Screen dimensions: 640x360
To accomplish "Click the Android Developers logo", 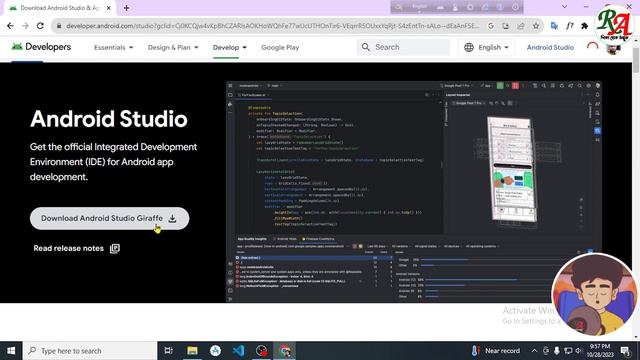I will coord(41,47).
